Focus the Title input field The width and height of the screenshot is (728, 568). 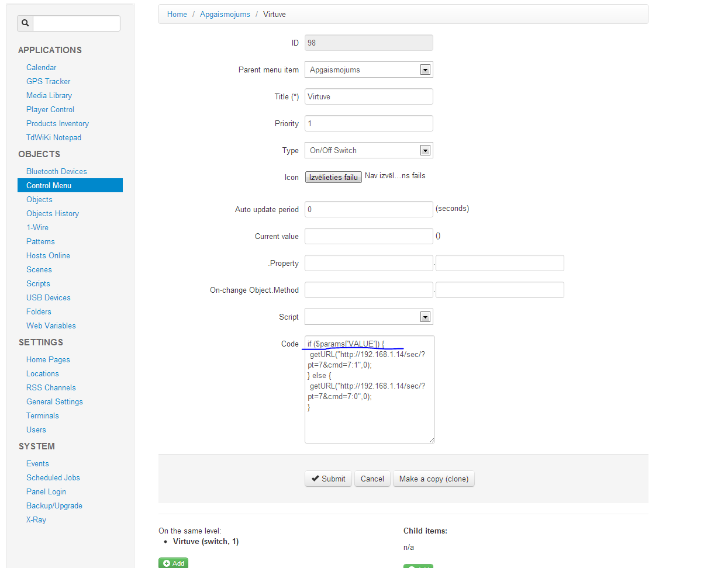(368, 97)
